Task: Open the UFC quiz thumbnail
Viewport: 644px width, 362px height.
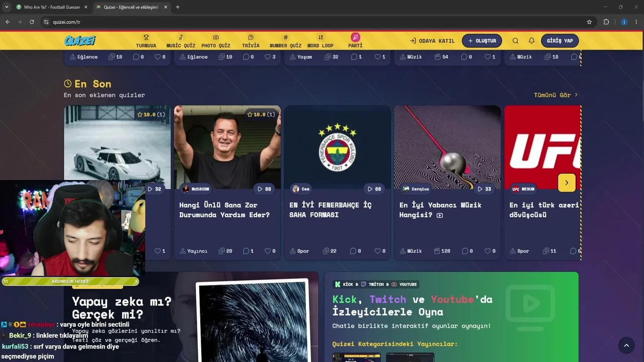Action: tap(543, 147)
